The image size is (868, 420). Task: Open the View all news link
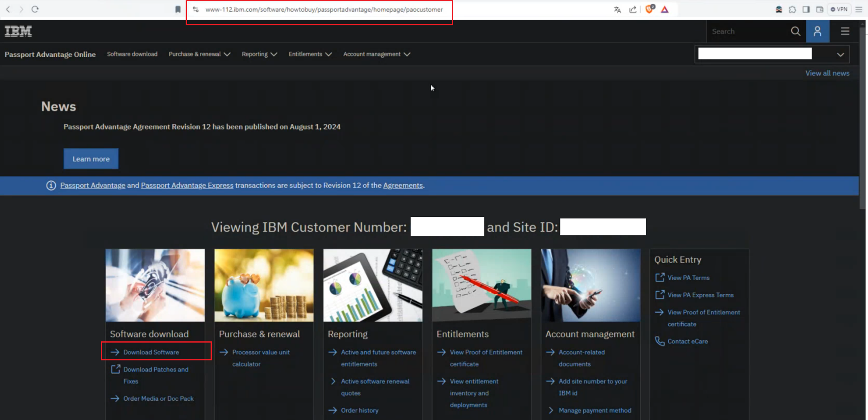click(827, 73)
